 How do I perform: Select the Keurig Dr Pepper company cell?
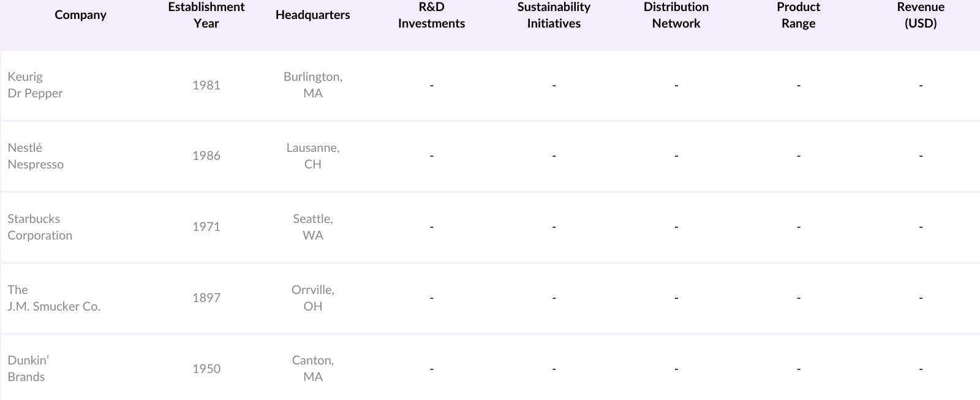[35, 85]
